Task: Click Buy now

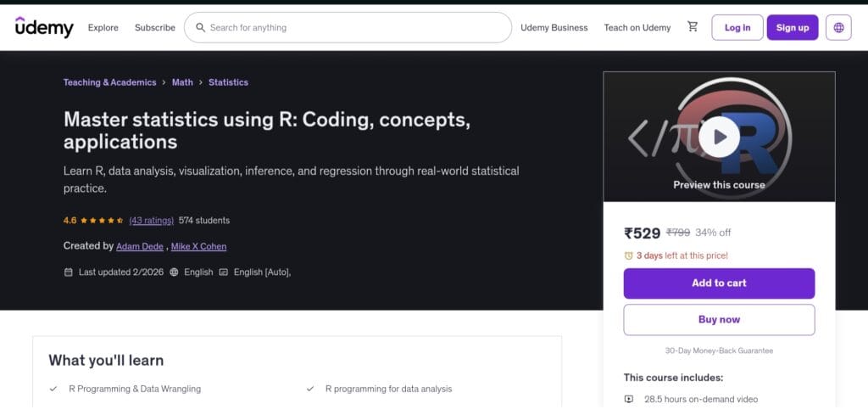Action: pos(719,320)
